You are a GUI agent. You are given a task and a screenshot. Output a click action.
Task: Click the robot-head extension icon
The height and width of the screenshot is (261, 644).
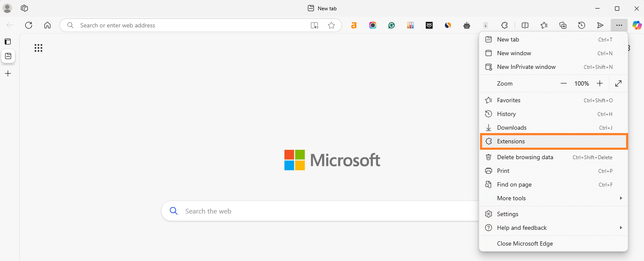tap(467, 25)
